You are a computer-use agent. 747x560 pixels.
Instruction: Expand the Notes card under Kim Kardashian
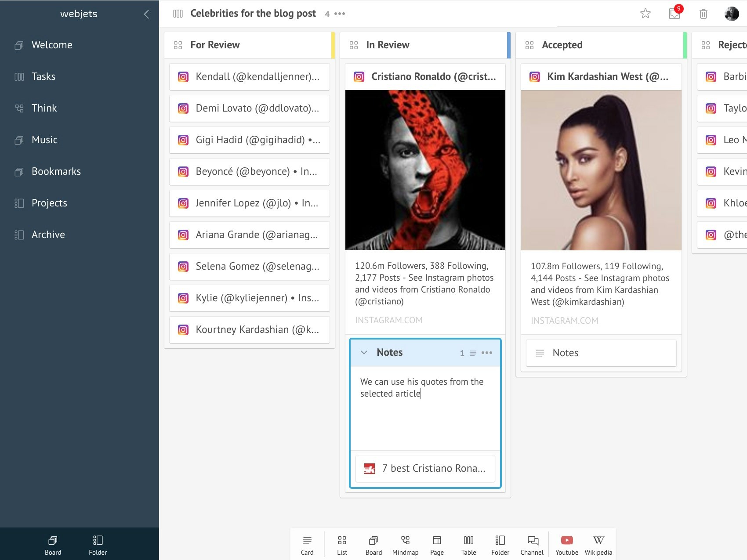coord(601,353)
